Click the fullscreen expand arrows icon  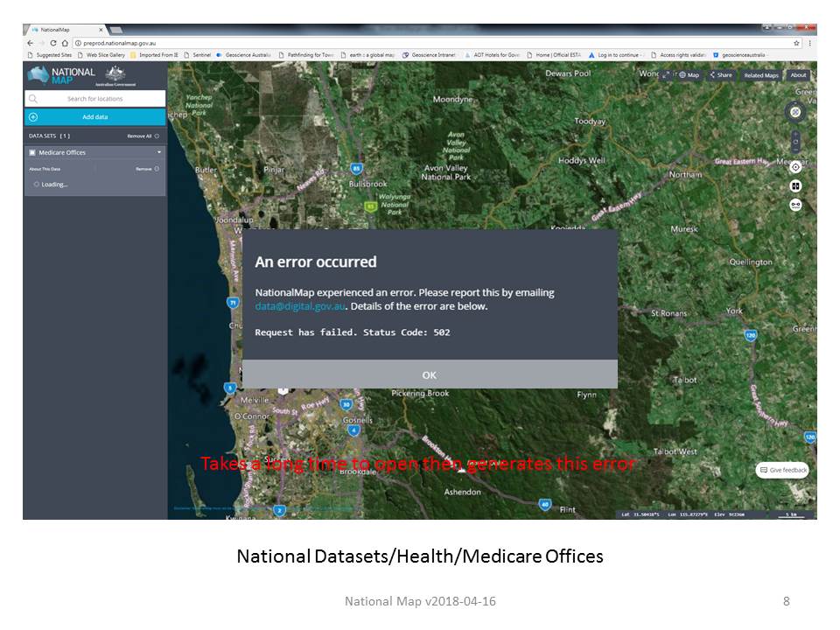point(666,75)
